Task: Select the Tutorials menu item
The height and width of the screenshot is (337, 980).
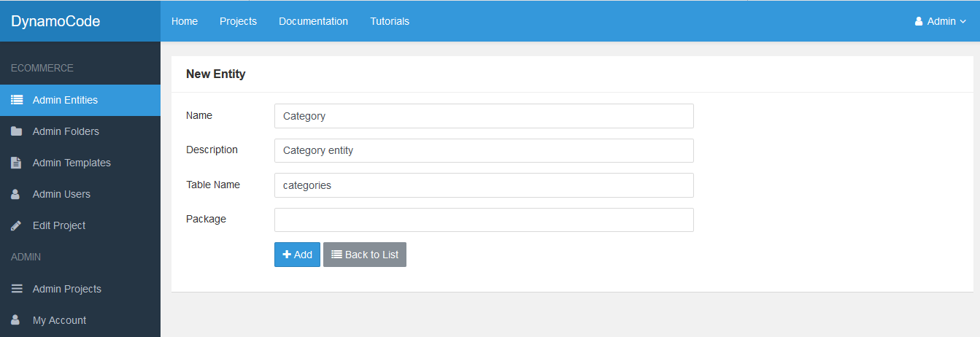Action: (390, 21)
